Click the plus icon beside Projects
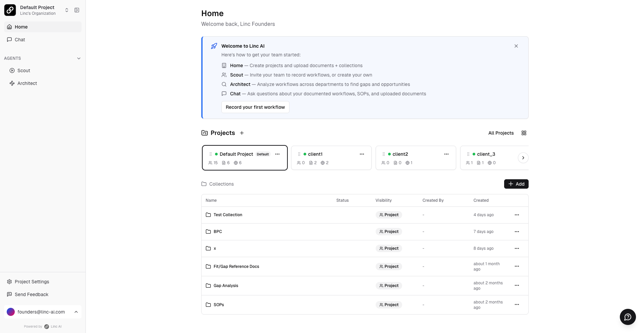 click(242, 133)
